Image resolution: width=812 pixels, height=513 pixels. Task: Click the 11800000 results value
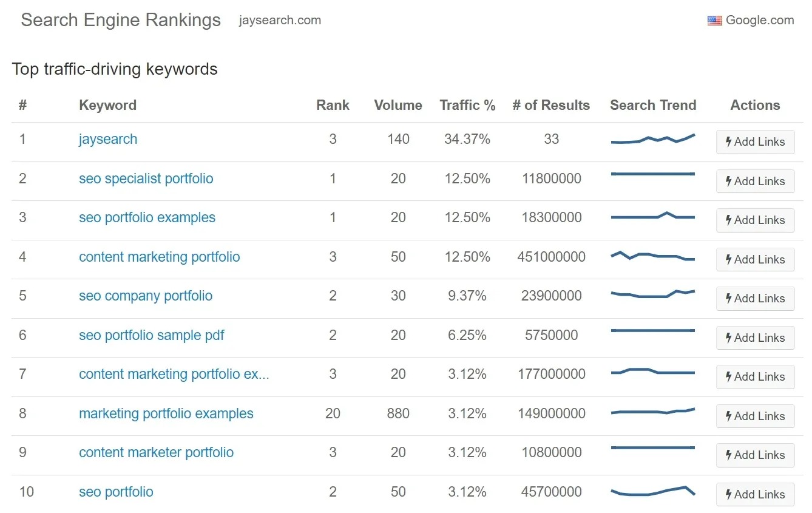point(551,178)
